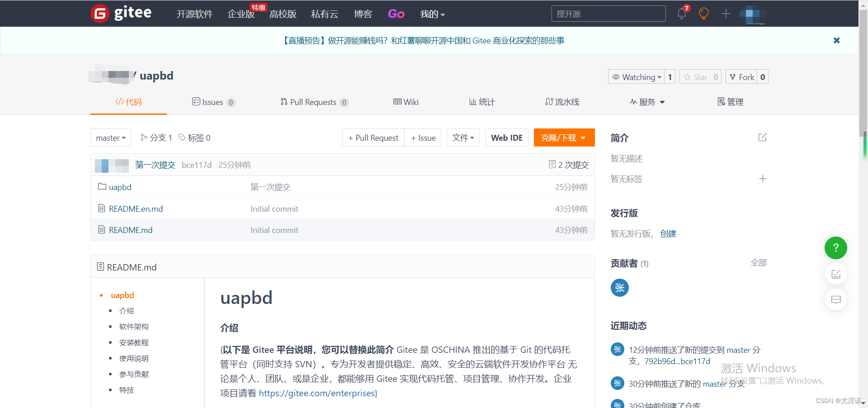868x408 pixels.
Task: Click the 搜开源 search field
Action: coord(609,14)
